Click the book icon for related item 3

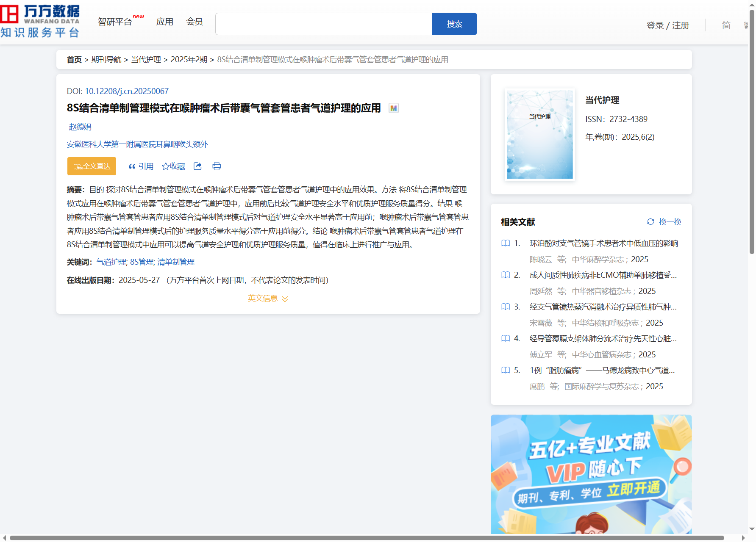coord(506,307)
